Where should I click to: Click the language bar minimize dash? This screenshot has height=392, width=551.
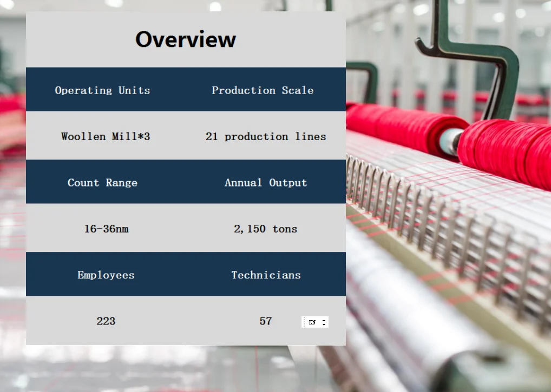[324, 320]
